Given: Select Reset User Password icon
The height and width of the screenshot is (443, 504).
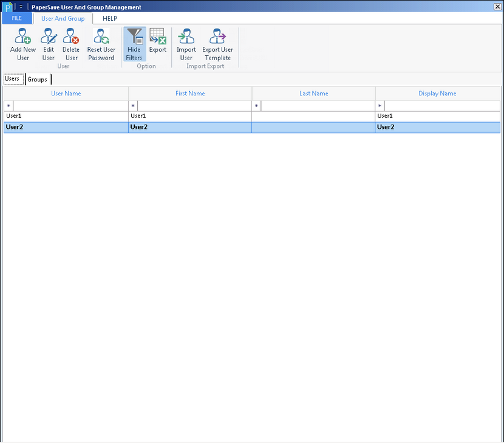Looking at the screenshot, I should [101, 37].
